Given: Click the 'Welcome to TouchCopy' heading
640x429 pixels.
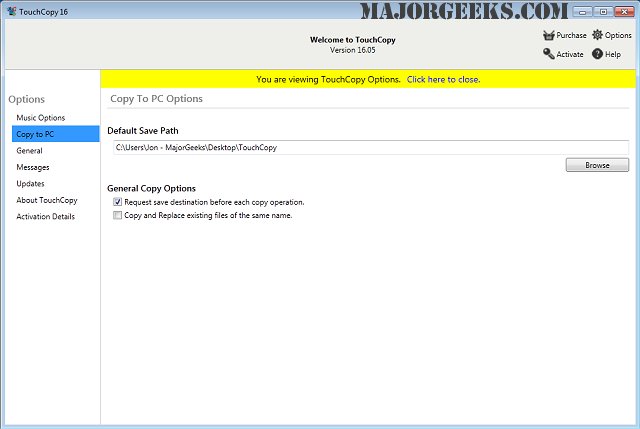Looking at the screenshot, I should 353,40.
